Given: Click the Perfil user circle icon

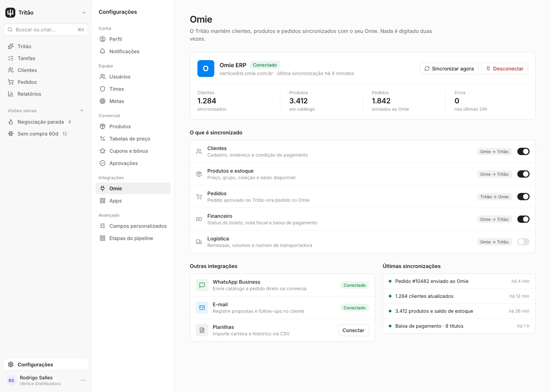Looking at the screenshot, I should [x=103, y=39].
